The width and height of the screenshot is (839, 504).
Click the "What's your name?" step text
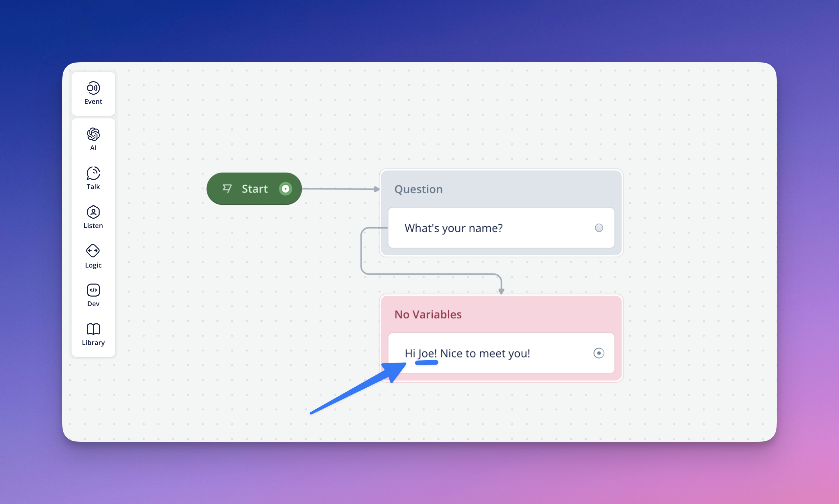click(453, 228)
